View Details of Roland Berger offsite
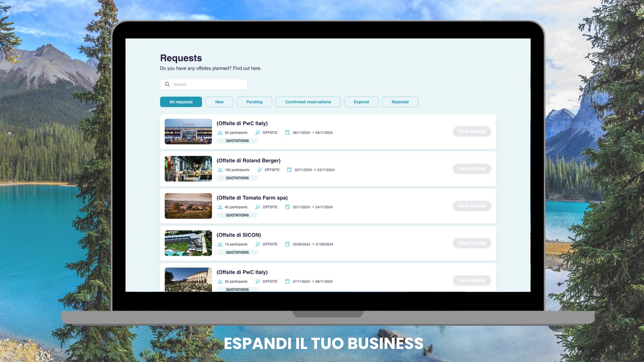The height and width of the screenshot is (362, 644). pos(472,169)
